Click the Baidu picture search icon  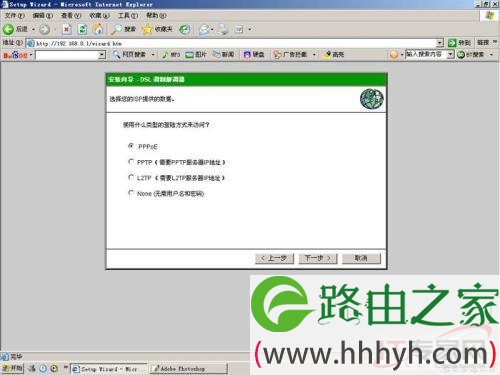[x=189, y=55]
